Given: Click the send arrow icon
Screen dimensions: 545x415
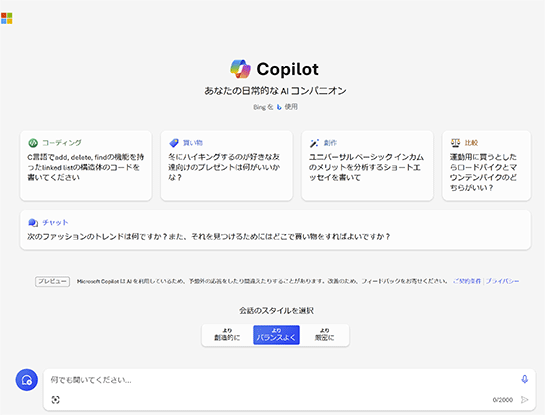Looking at the screenshot, I should pos(524,400).
